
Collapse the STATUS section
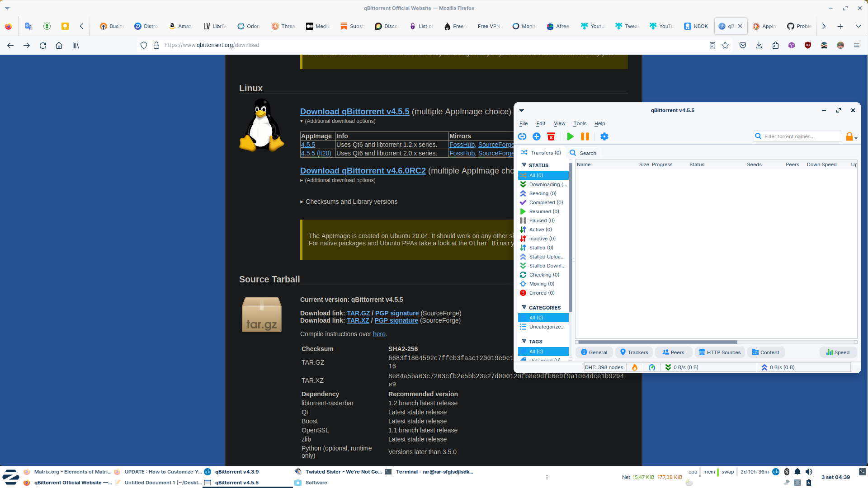[524, 165]
